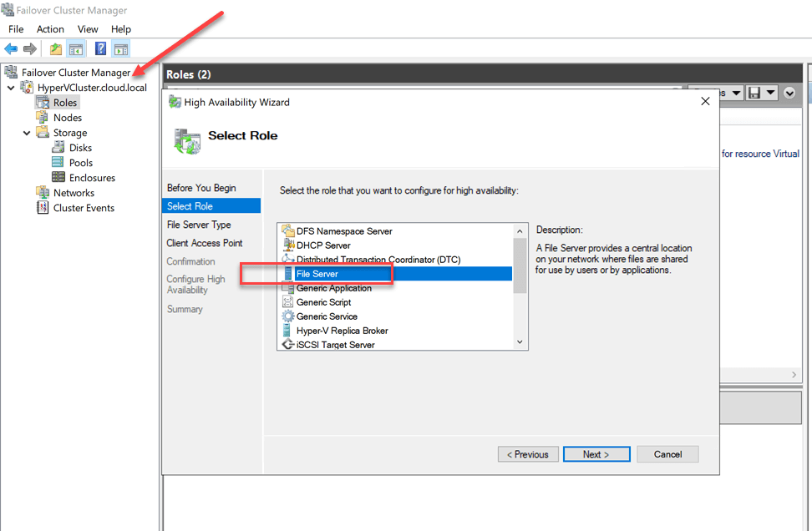Image resolution: width=812 pixels, height=531 pixels.
Task: Cancel the High Availability Wizard
Action: pyautogui.click(x=668, y=454)
